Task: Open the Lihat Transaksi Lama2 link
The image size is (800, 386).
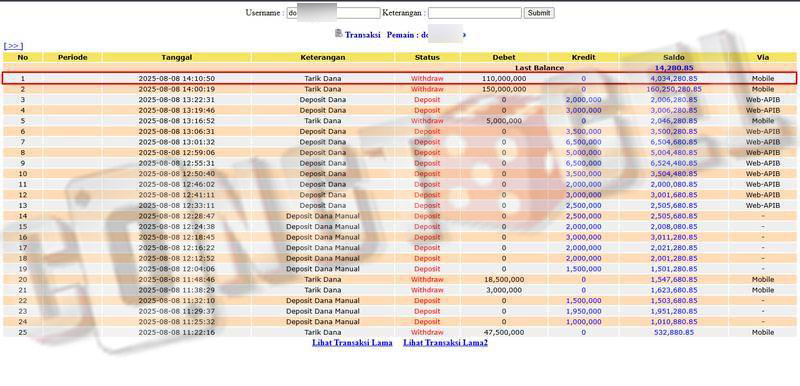Action: click(445, 343)
